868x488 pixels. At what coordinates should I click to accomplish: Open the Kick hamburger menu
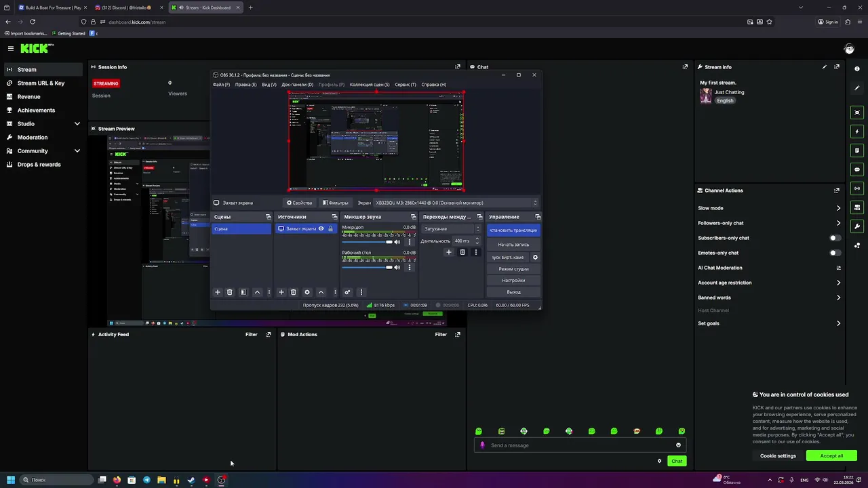tap(11, 48)
